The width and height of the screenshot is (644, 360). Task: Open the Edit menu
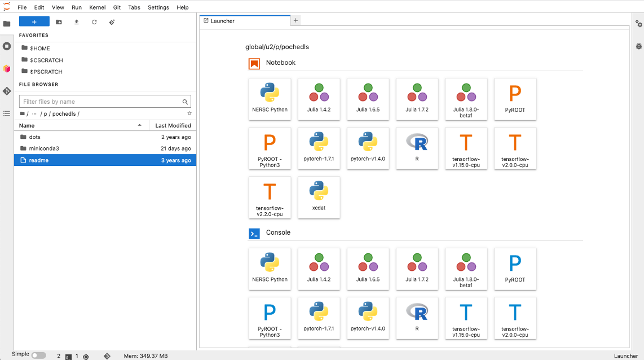[39, 7]
